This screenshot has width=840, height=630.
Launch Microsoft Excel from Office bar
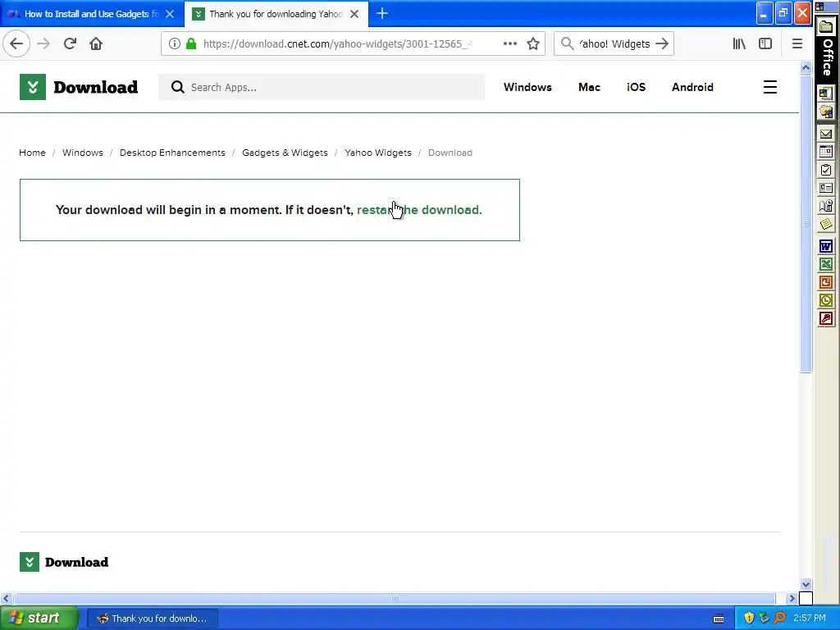(x=825, y=264)
